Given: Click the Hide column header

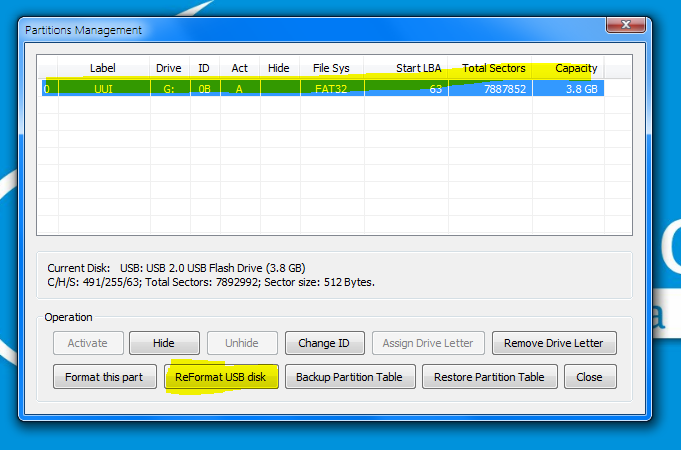Looking at the screenshot, I should tap(279, 68).
